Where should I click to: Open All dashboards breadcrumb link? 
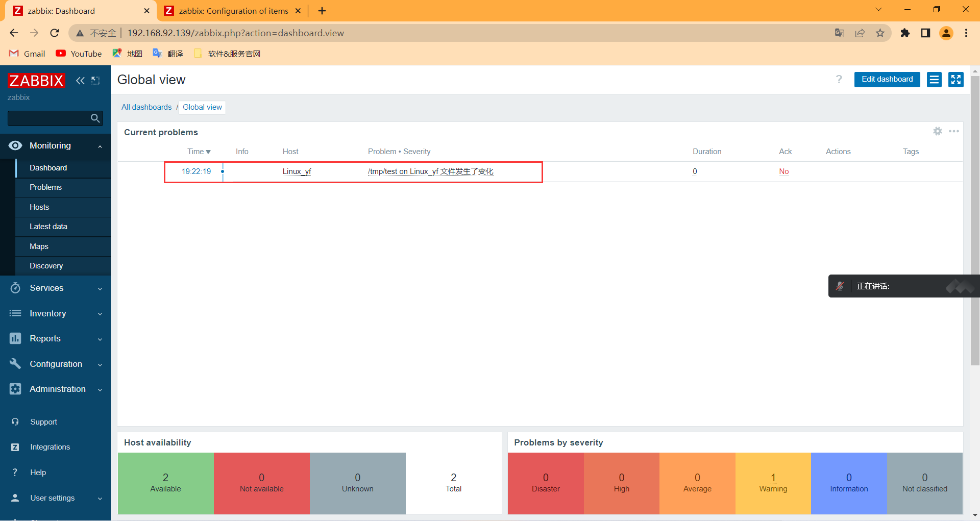[x=146, y=107]
